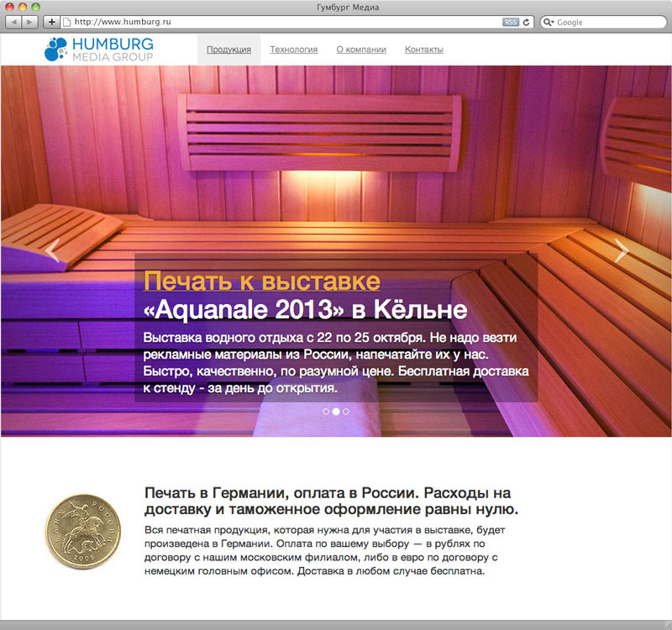The width and height of the screenshot is (672, 630).
Task: Click the green zoom window button
Action: pos(35,7)
